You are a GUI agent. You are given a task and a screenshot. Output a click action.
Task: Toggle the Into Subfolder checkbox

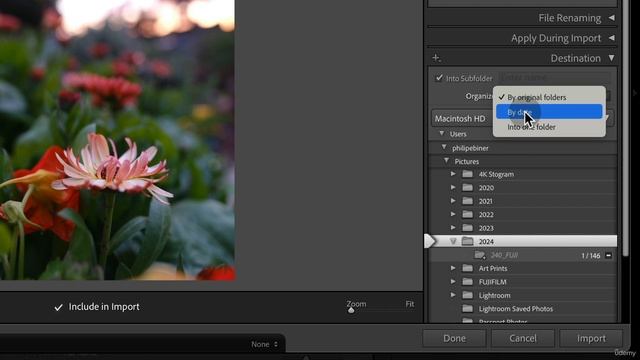click(x=439, y=78)
